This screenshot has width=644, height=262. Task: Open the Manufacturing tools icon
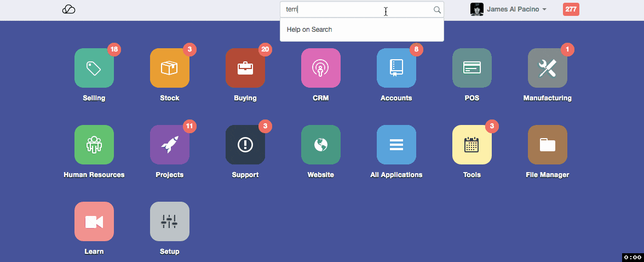(548, 68)
